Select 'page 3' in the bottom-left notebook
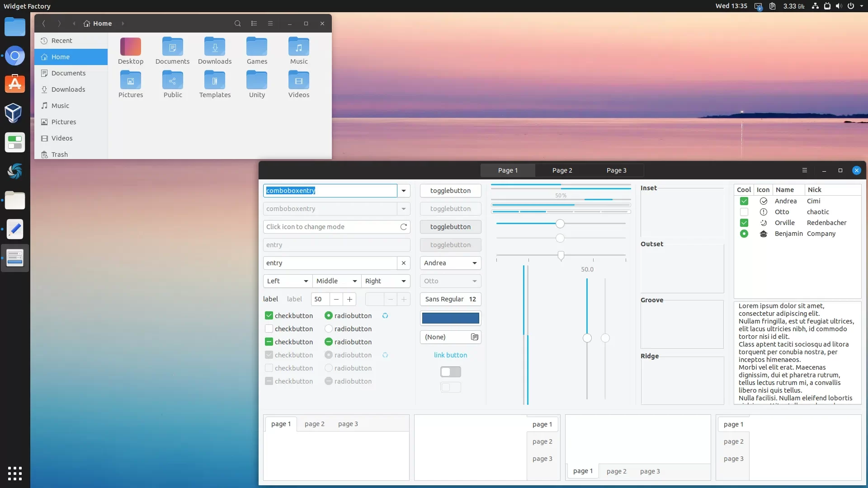 (347, 424)
